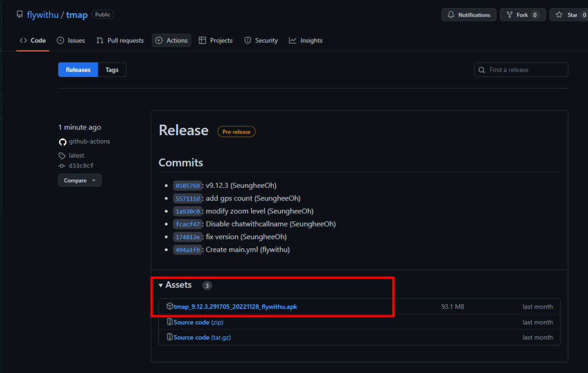Click the package icon beside the apk asset
Viewport: 588px width, 373px height.
[x=169, y=306]
